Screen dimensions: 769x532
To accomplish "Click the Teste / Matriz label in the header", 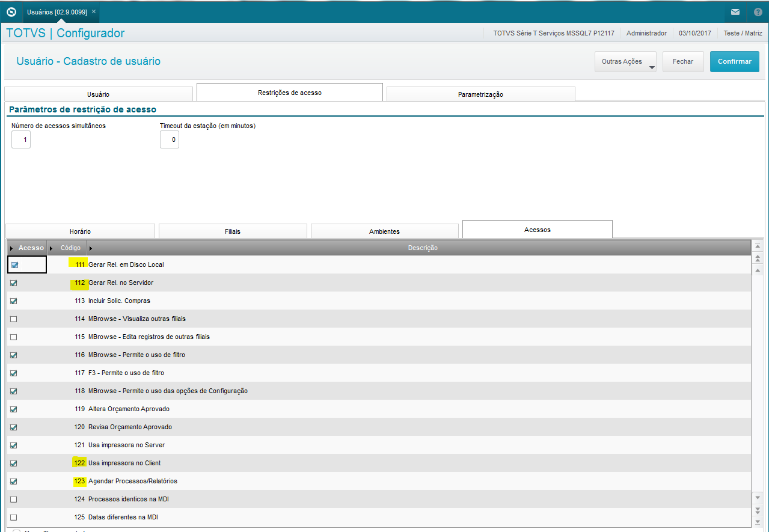I will [x=743, y=33].
